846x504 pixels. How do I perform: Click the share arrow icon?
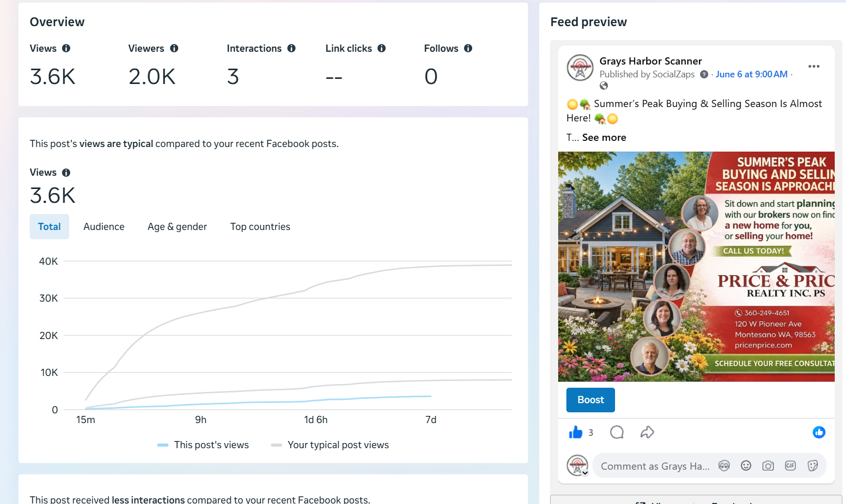coord(647,432)
